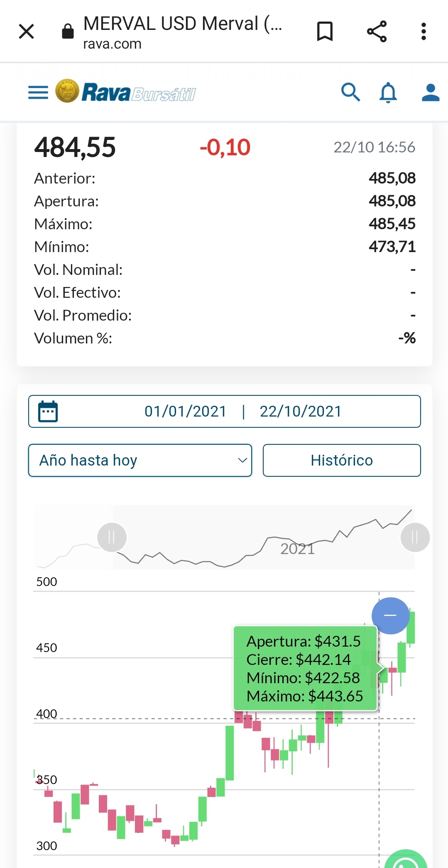Open the site search magnifier
The image size is (448, 868).
click(x=350, y=92)
